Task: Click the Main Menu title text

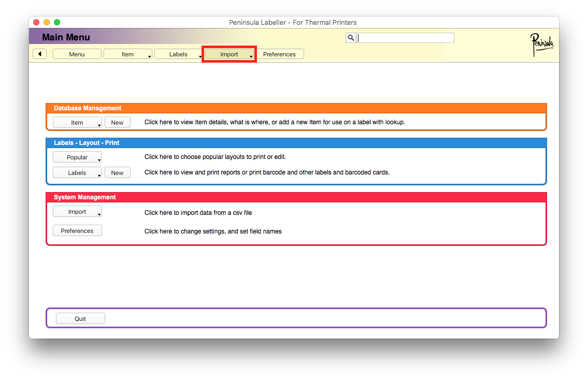Action: click(x=66, y=37)
